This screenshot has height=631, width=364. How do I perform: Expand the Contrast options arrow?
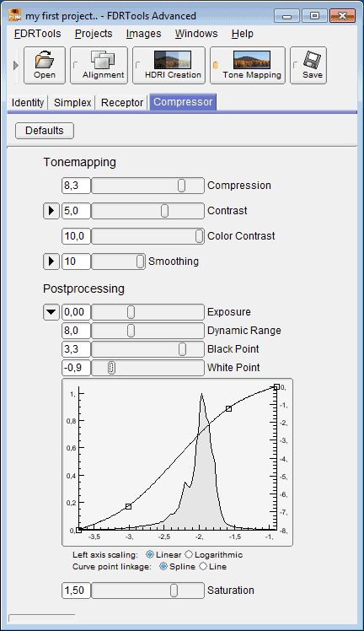point(51,210)
